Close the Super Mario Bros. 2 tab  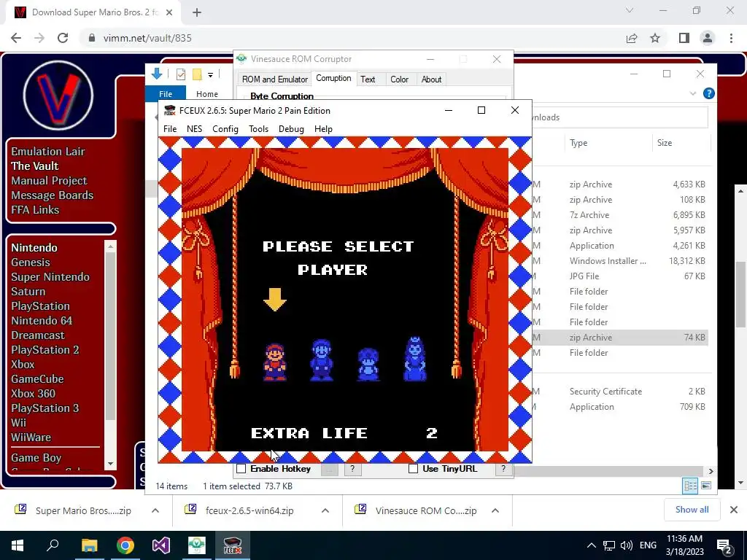tap(169, 13)
